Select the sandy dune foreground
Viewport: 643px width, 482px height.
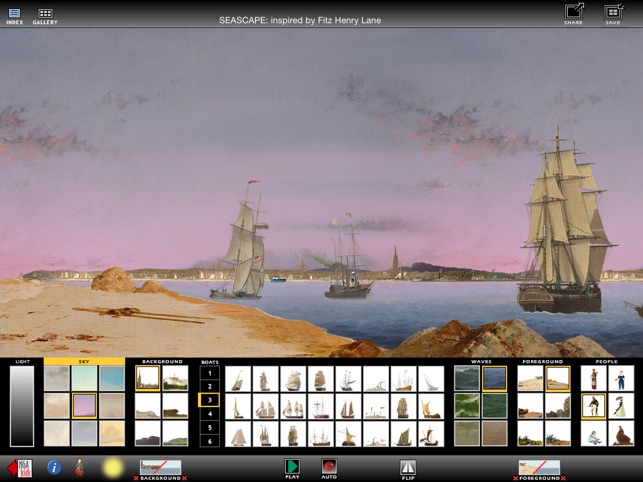coord(530,378)
